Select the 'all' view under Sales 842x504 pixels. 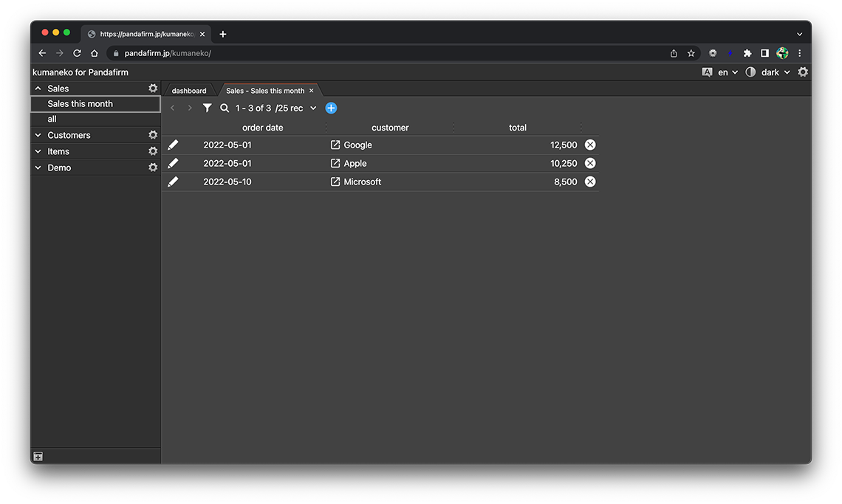(52, 120)
